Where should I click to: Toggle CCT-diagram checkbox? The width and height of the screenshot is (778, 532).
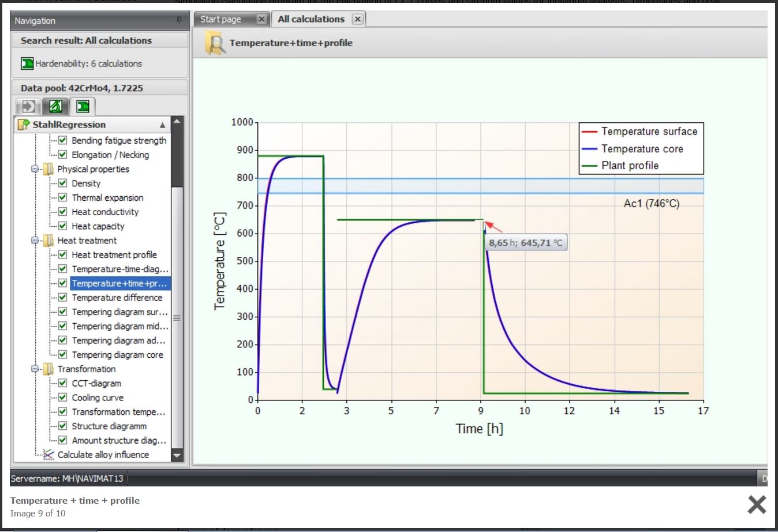63,383
